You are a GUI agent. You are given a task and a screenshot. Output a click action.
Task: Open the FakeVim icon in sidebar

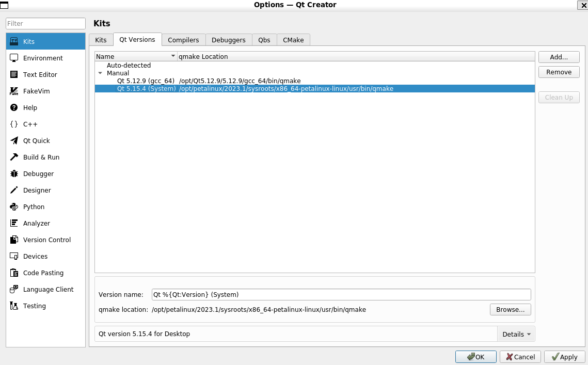pos(14,91)
